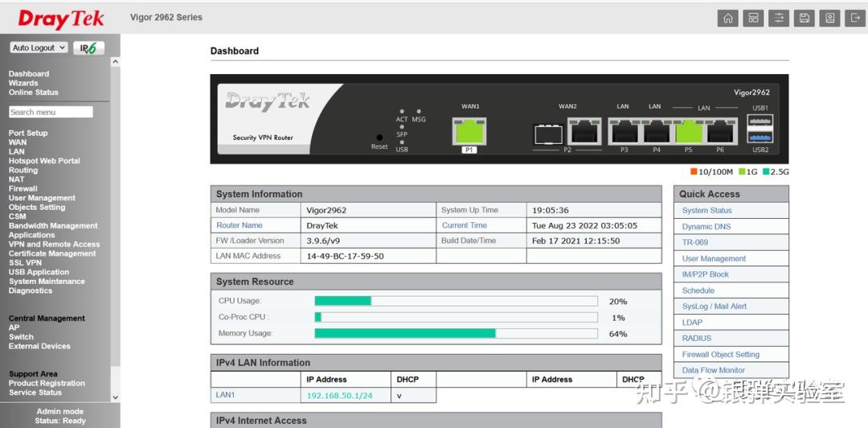Open the sliders settings icon in header
Viewport: 868px width, 428px height.
coord(779,18)
